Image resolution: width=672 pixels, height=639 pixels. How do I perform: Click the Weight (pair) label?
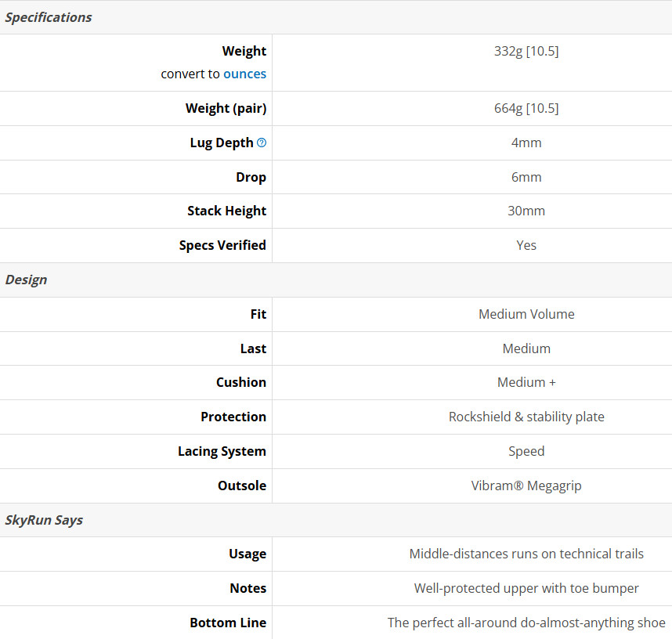226,108
